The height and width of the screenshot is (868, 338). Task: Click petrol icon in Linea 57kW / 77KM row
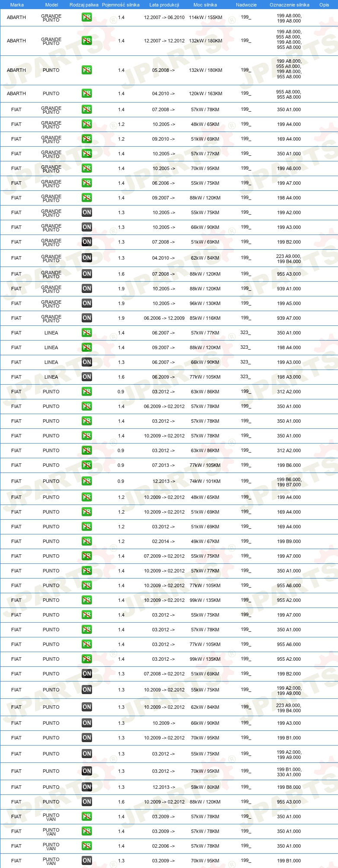[86, 333]
